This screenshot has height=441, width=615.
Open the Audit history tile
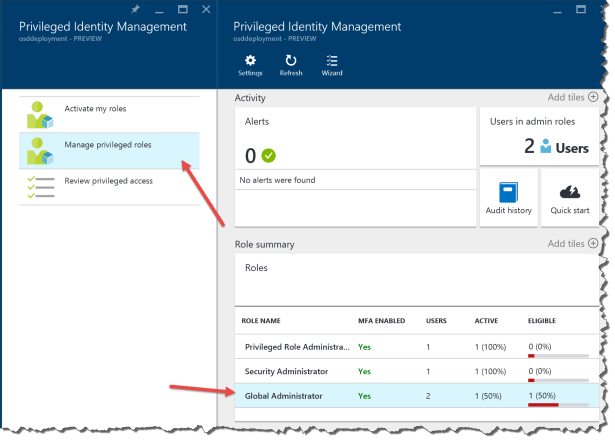click(x=508, y=197)
